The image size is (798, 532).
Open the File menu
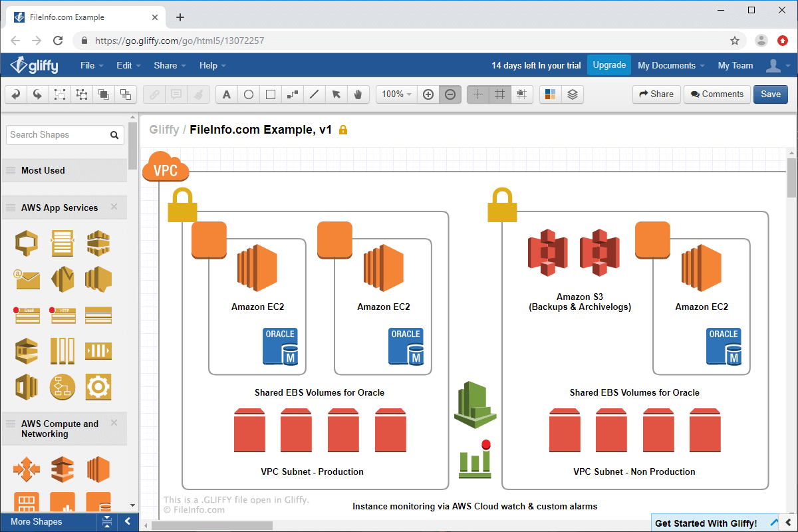click(x=92, y=65)
